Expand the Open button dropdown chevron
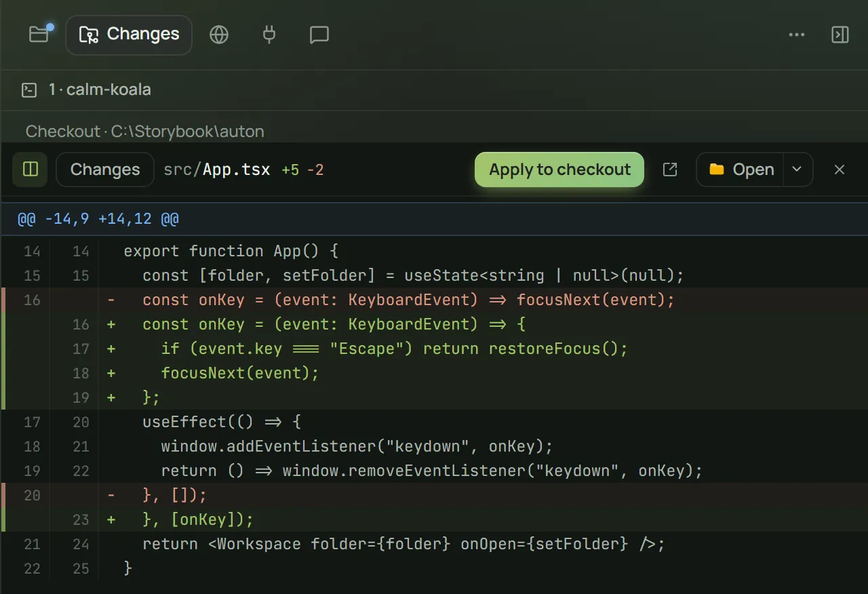This screenshot has height=594, width=868. pos(797,170)
